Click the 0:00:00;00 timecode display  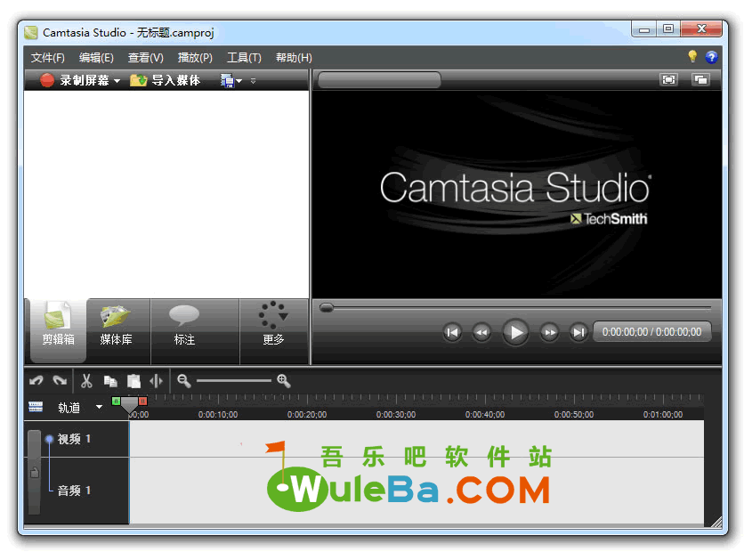pyautogui.click(x=652, y=332)
